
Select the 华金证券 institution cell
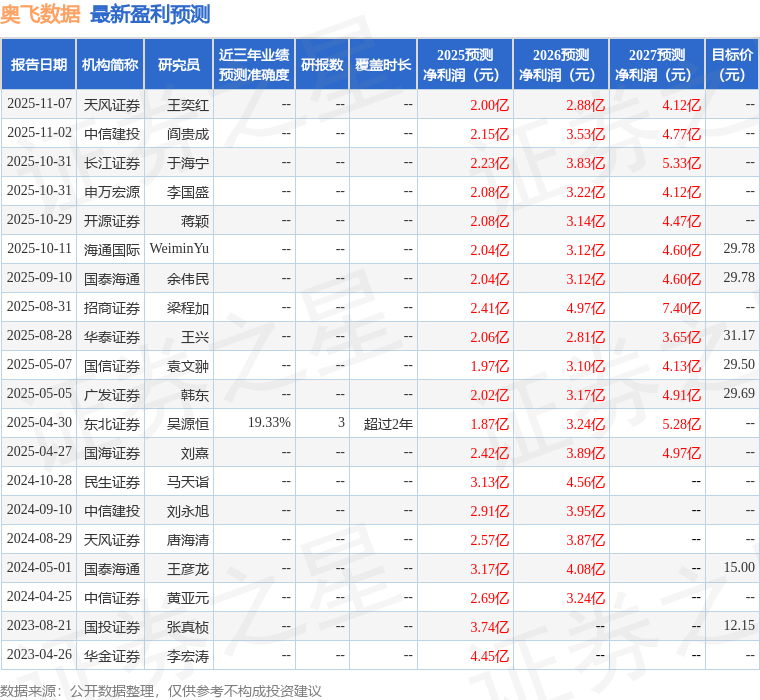(x=112, y=656)
